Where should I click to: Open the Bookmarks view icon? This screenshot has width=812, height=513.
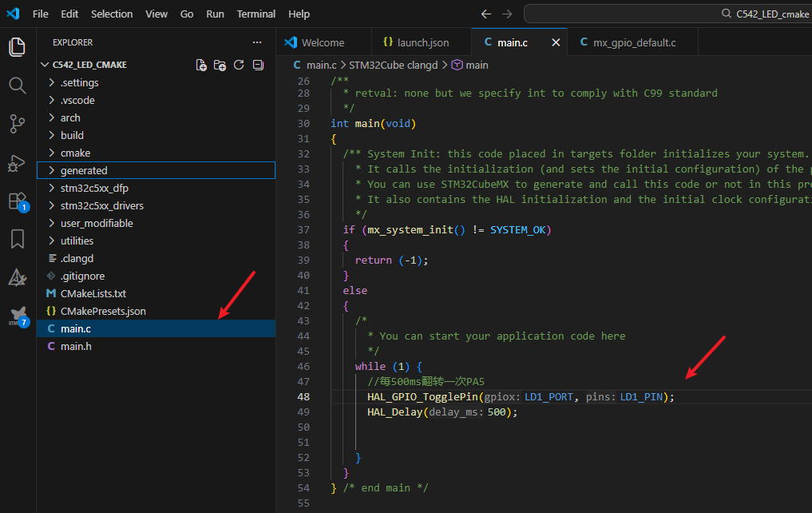tap(17, 239)
